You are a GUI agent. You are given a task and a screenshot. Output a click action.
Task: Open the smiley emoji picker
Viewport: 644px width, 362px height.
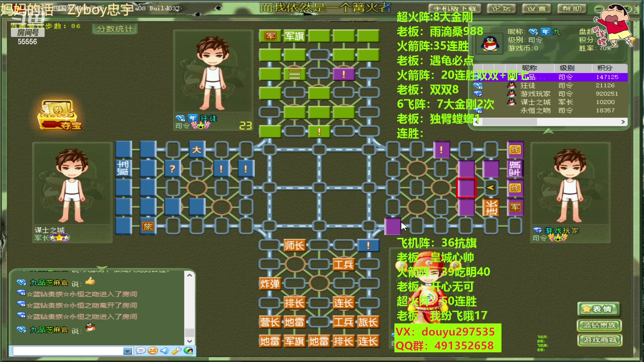[153, 351]
